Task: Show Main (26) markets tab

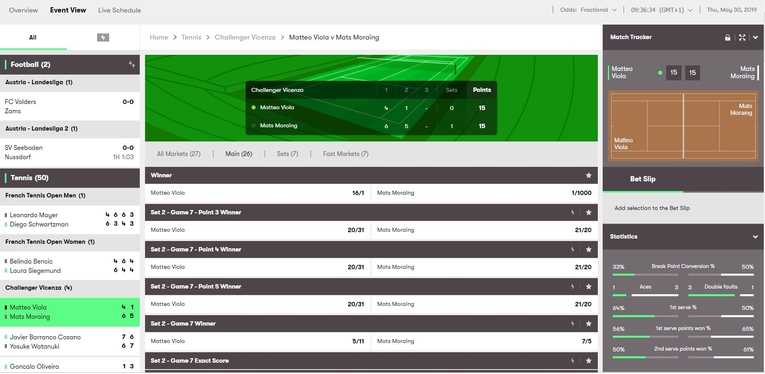Action: point(239,154)
